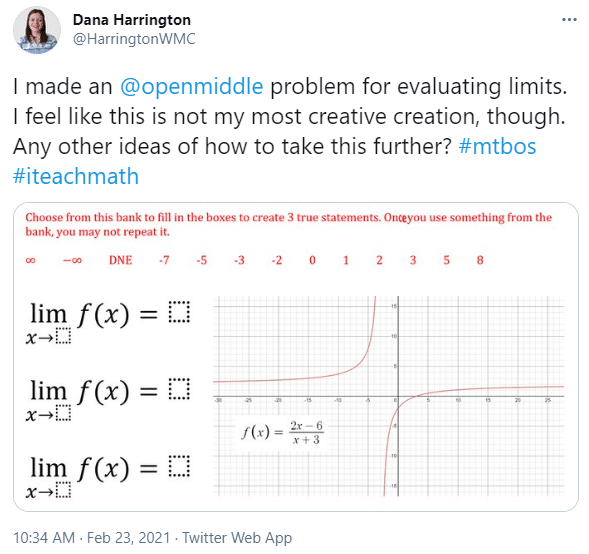Click the second limit's answer box

pos(179,389)
